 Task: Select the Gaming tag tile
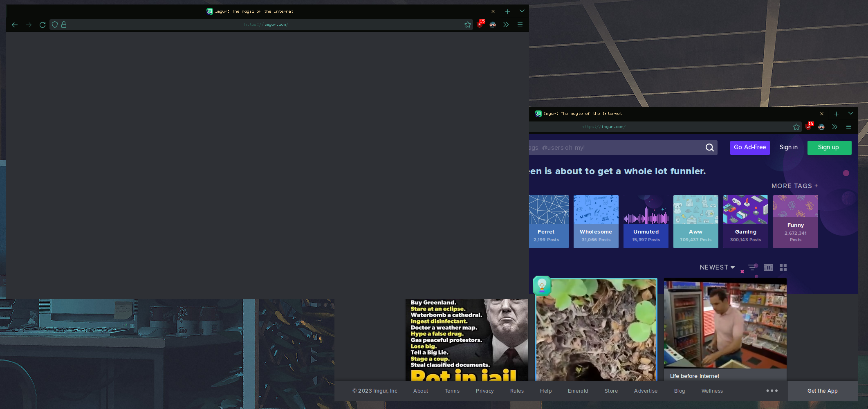745,221
